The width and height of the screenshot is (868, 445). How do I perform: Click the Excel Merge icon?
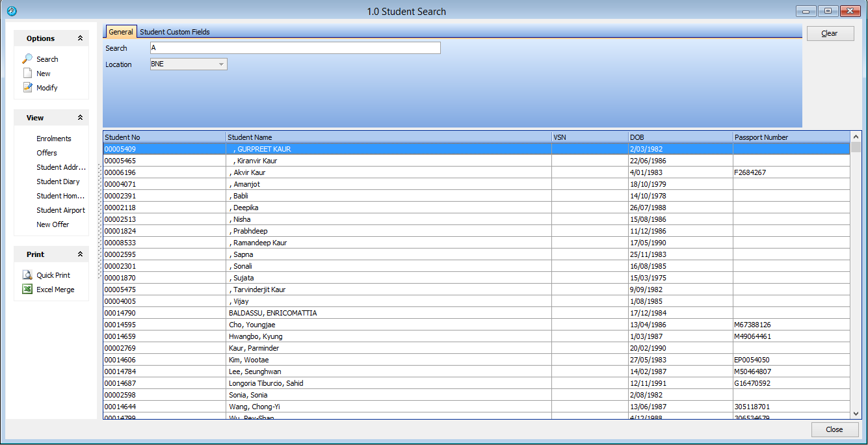point(27,290)
